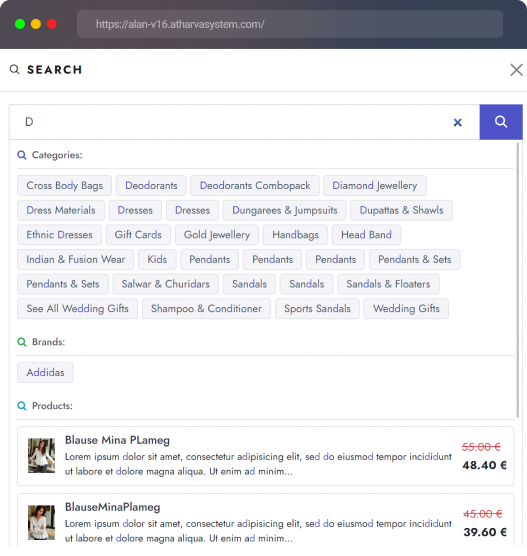Open Indian & Fusion Wear category
The height and width of the screenshot is (556, 527).
click(x=76, y=260)
